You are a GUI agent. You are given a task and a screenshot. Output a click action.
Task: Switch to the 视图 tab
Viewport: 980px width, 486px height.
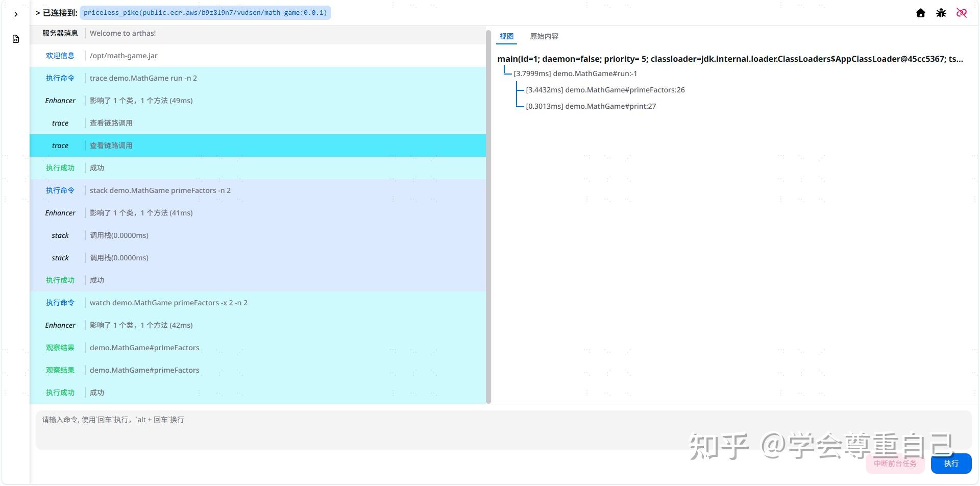click(506, 36)
